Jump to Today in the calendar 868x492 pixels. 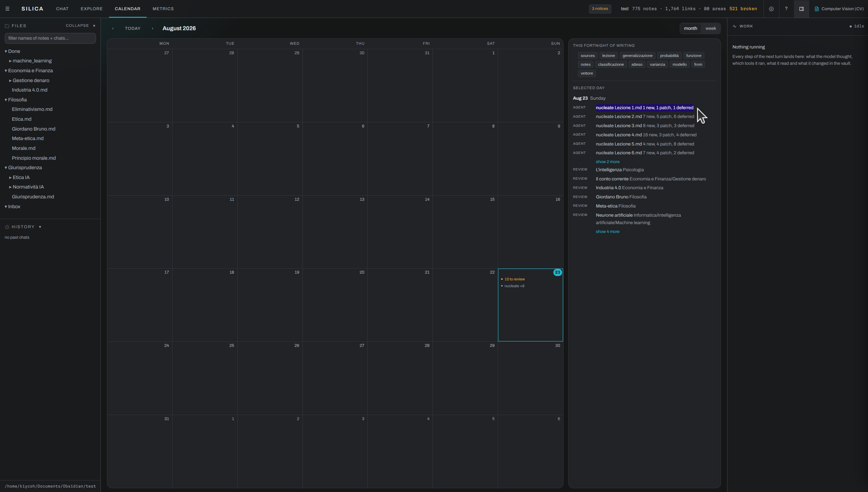pos(133,28)
